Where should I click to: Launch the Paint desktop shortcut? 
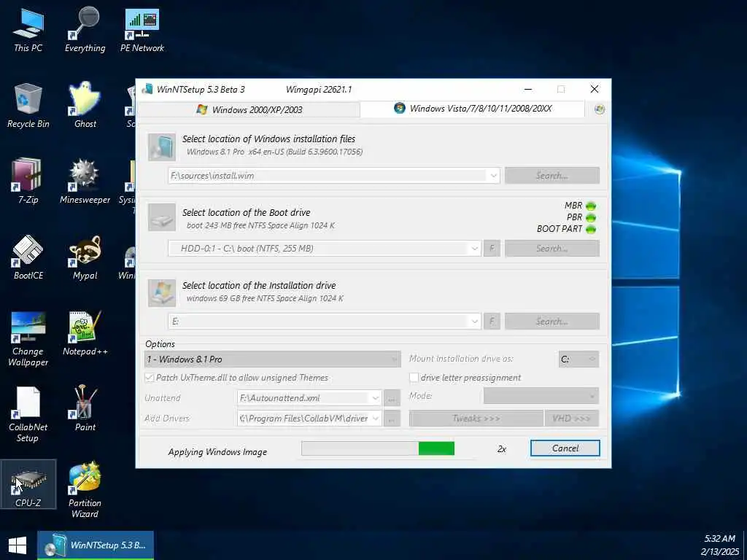click(x=85, y=408)
